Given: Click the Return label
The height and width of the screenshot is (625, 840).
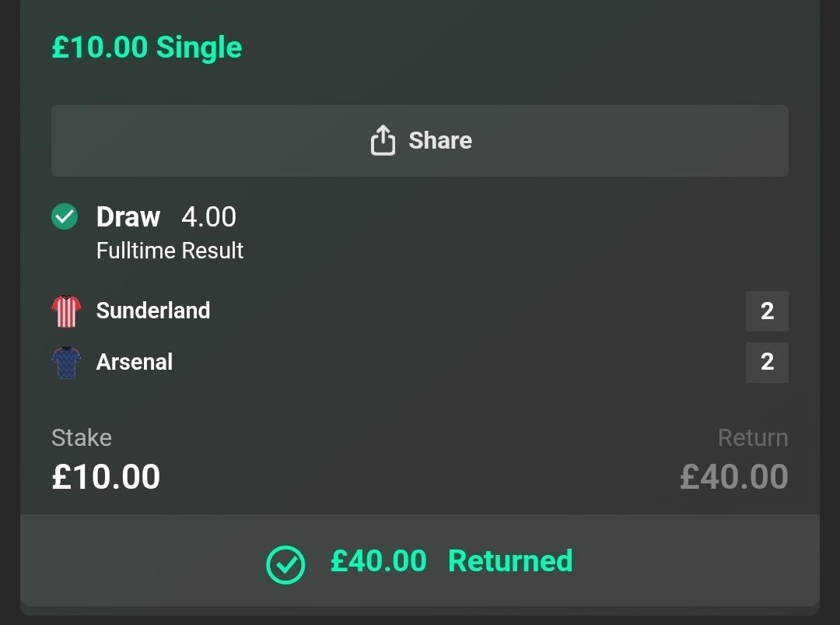Looking at the screenshot, I should click(753, 437).
